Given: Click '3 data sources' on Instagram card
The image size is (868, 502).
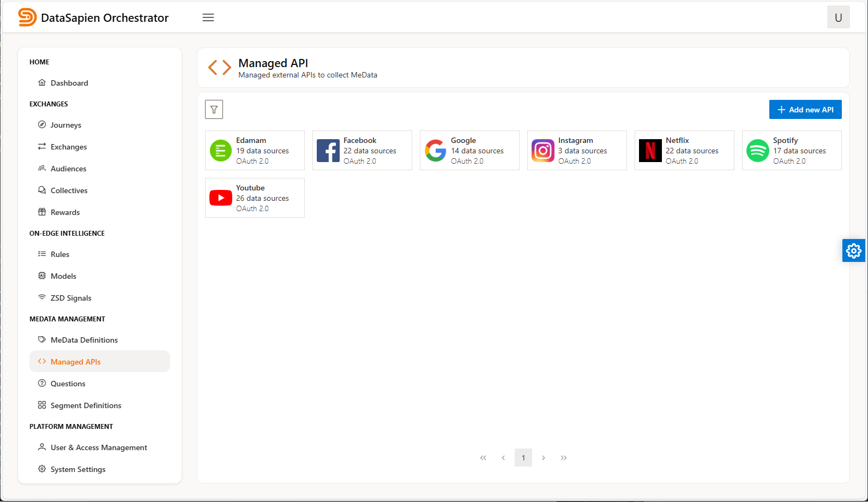Looking at the screenshot, I should click(x=582, y=151).
